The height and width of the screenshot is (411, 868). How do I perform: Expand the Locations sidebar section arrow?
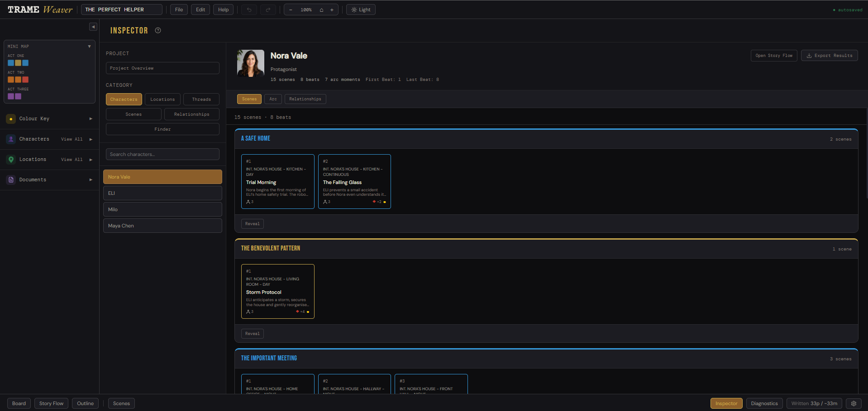coord(91,160)
